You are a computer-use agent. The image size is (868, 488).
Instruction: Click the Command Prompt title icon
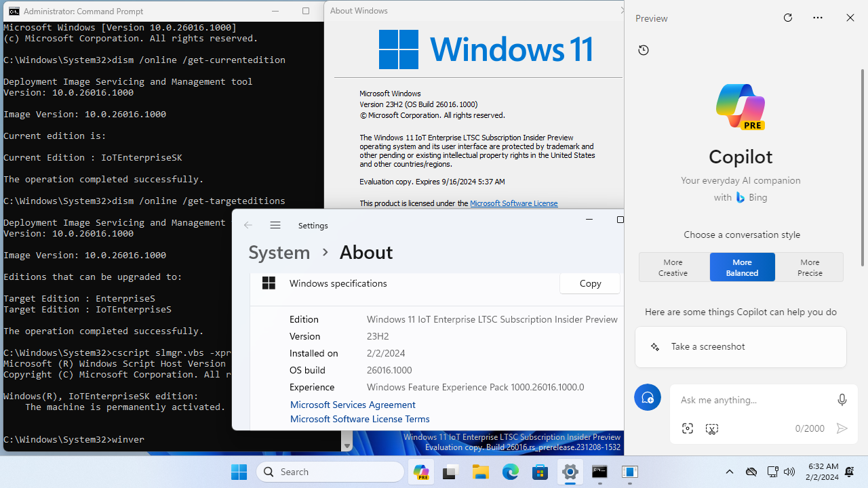point(14,11)
